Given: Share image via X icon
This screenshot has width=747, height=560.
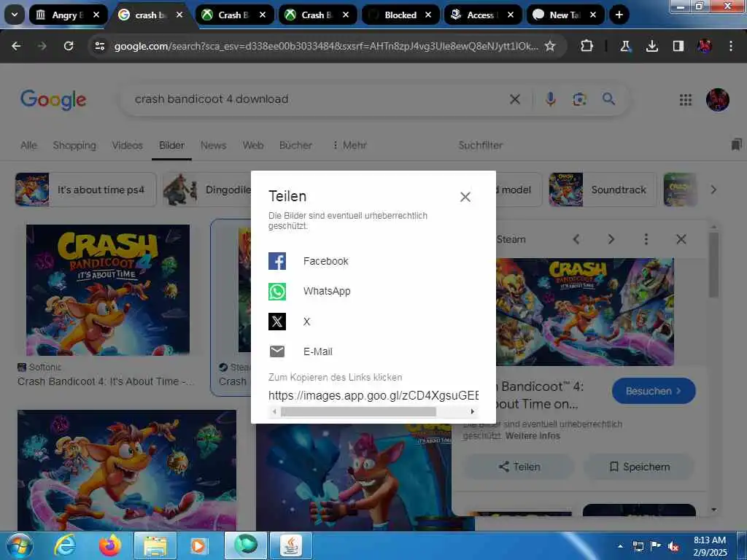Looking at the screenshot, I should (x=276, y=322).
